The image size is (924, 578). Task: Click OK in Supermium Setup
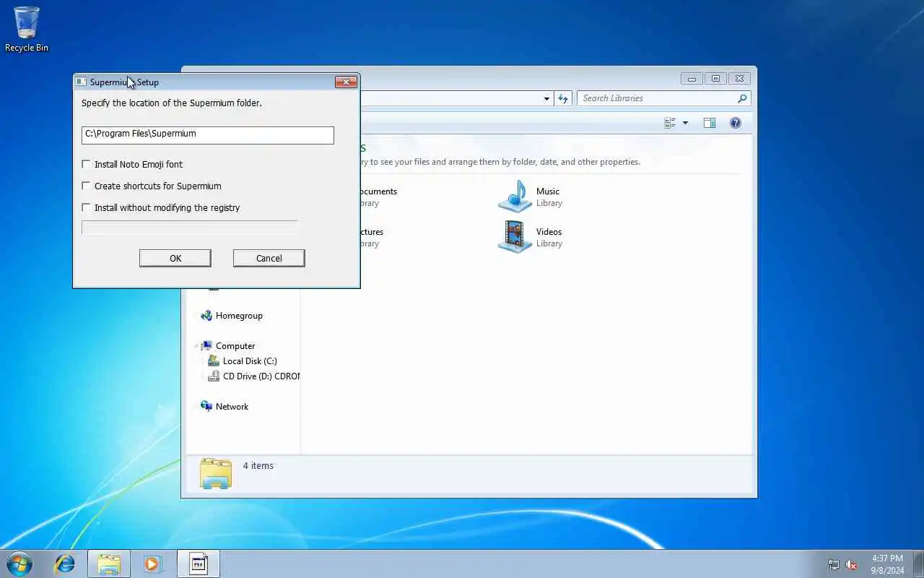[x=175, y=258]
